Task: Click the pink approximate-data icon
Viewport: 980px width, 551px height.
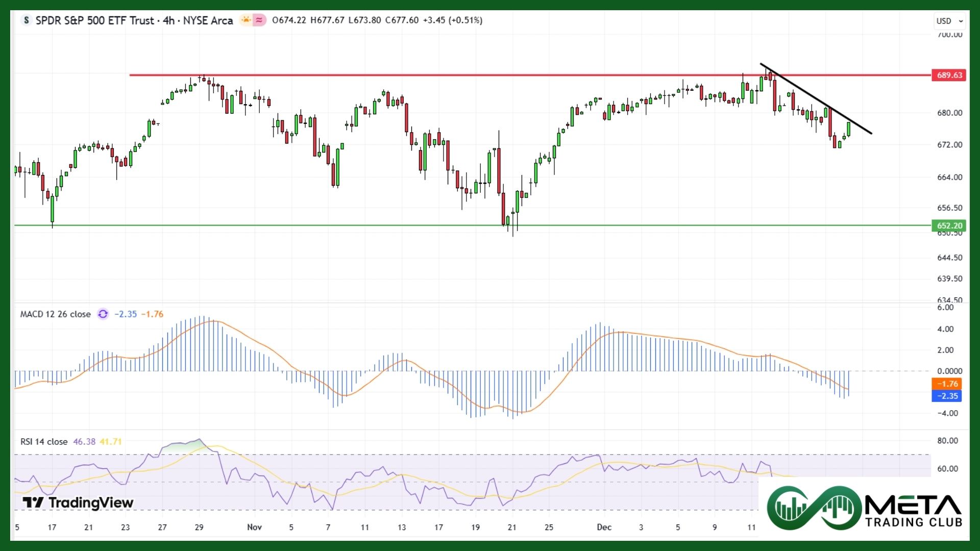Action: [259, 20]
